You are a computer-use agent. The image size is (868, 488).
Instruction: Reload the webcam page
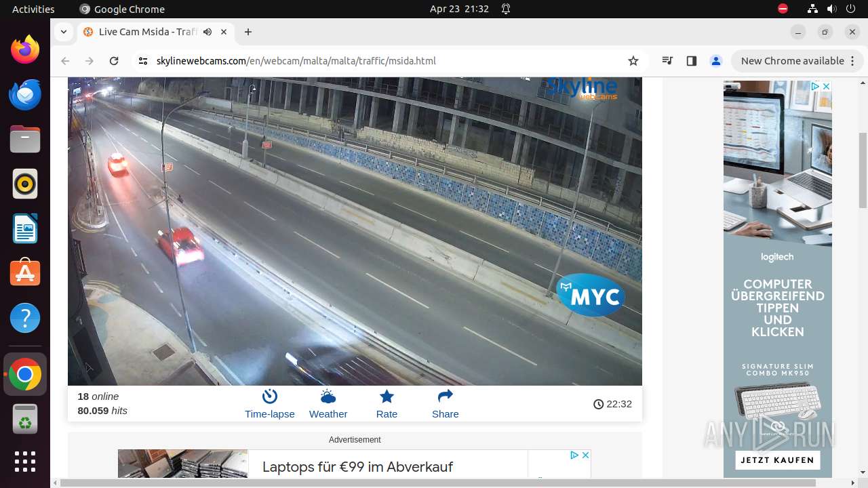point(114,61)
